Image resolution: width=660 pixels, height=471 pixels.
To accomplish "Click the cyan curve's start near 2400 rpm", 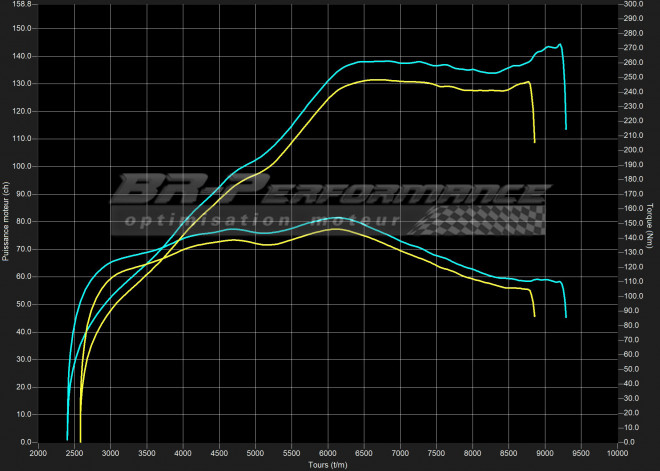I will [x=67, y=438].
